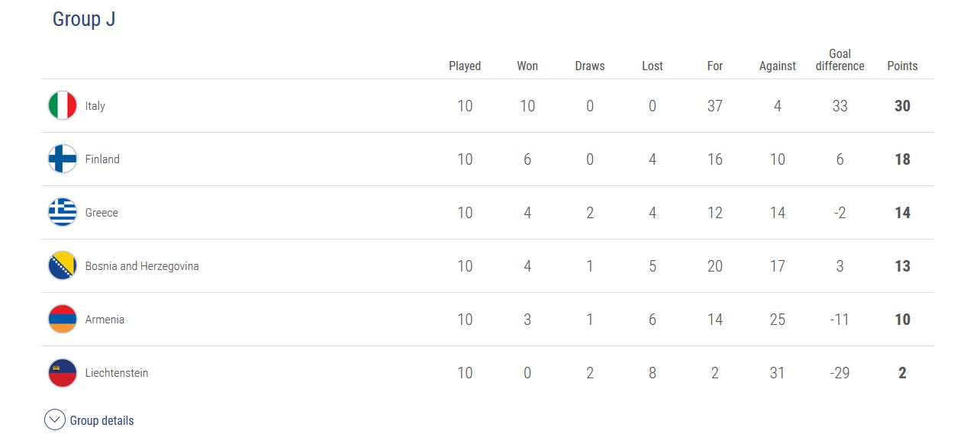
Task: Click the Group J heading
Action: pyautogui.click(x=84, y=19)
